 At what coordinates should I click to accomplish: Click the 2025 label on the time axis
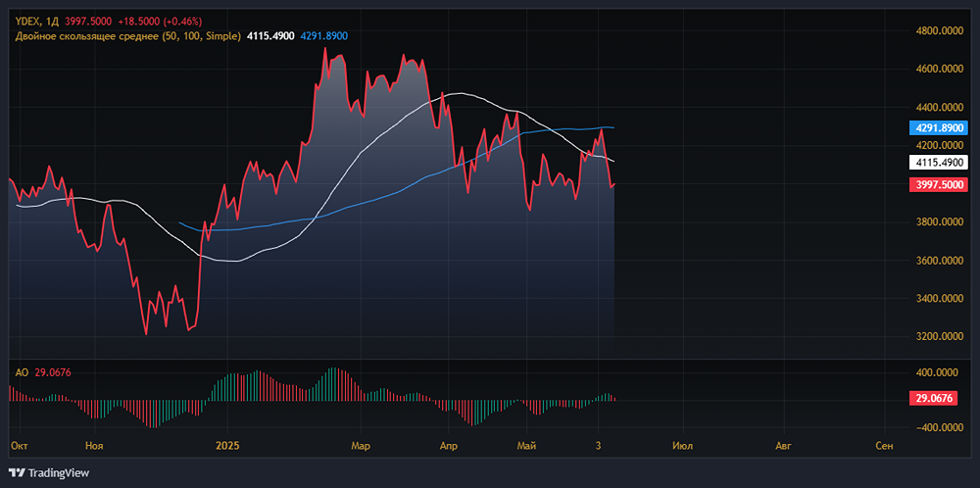coord(227,446)
